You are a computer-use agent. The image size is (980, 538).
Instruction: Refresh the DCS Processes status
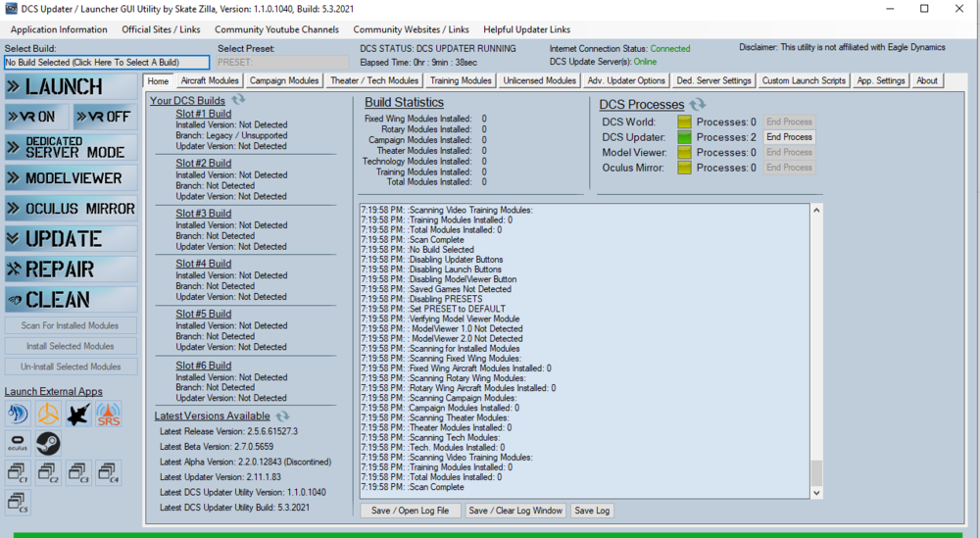pyautogui.click(x=697, y=104)
